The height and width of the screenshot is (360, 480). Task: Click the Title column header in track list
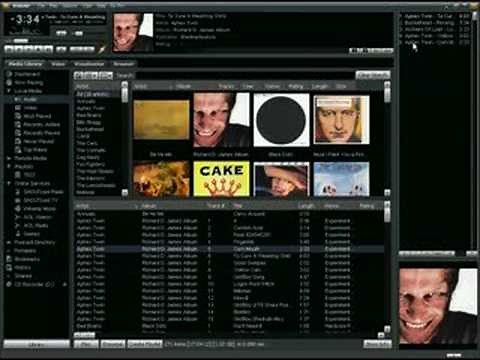(265, 206)
